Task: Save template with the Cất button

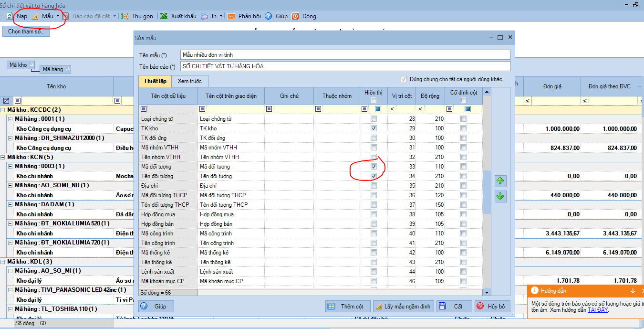Action: pyautogui.click(x=454, y=306)
